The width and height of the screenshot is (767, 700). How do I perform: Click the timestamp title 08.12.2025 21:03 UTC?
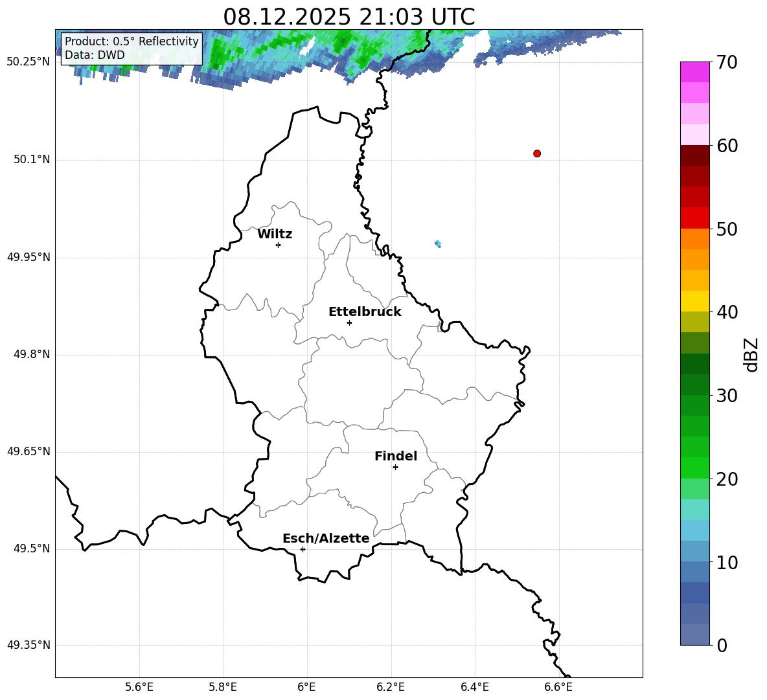349,17
